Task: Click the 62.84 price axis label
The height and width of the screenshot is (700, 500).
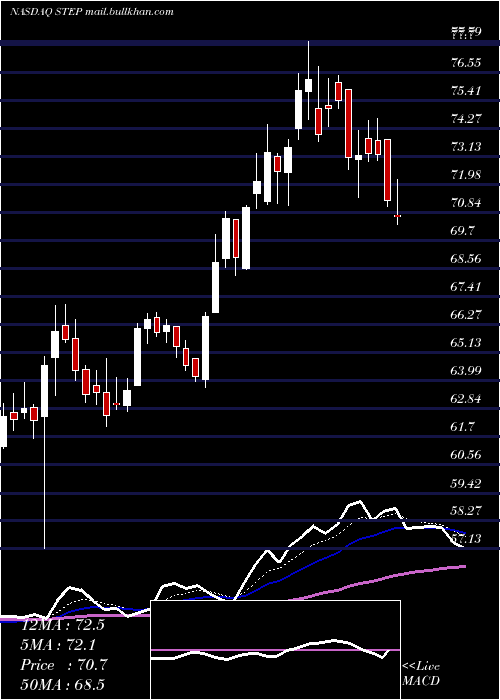Action: click(466, 398)
